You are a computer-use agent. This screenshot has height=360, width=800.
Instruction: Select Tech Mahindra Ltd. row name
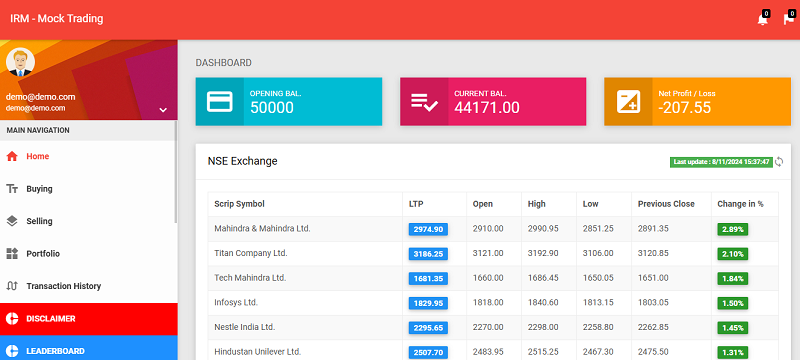250,278
